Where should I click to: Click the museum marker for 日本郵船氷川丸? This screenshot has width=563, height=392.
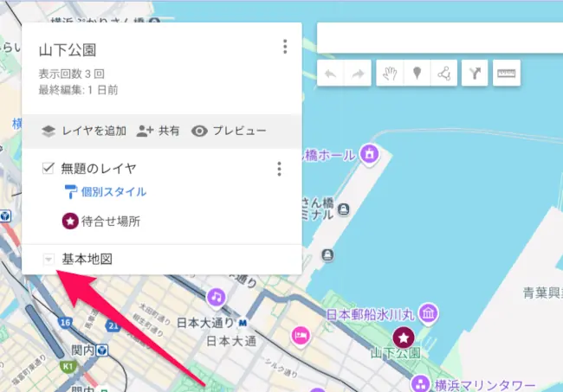[428, 313]
